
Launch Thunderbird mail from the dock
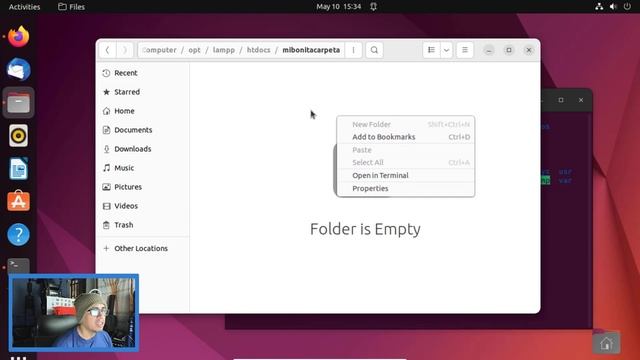click(x=18, y=69)
